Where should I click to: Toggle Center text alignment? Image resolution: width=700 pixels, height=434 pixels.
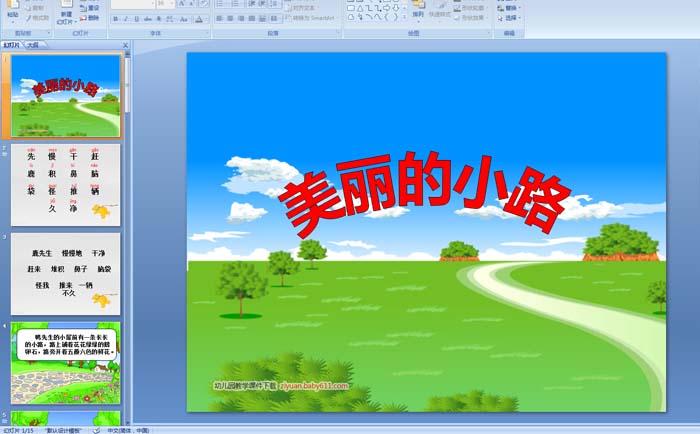tap(230, 19)
